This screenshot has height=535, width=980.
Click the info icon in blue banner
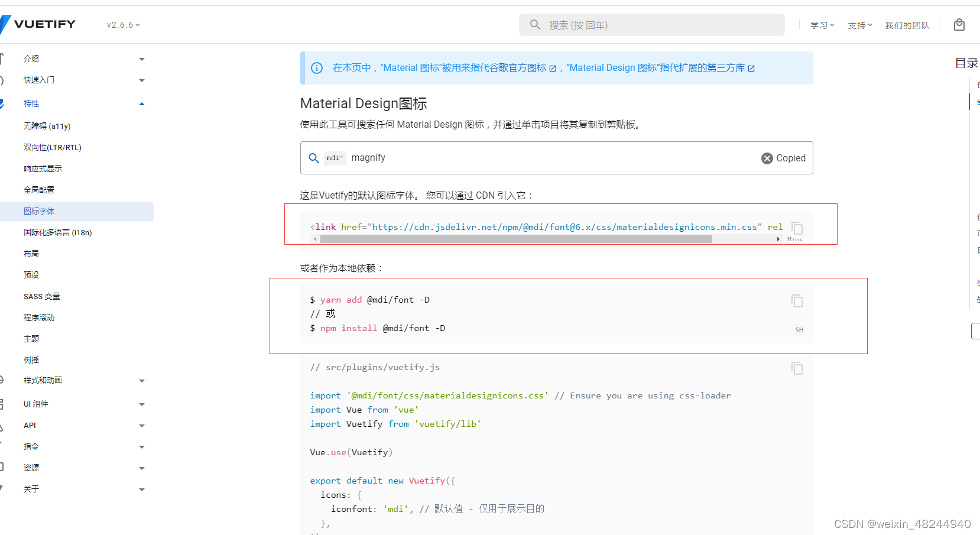(316, 68)
